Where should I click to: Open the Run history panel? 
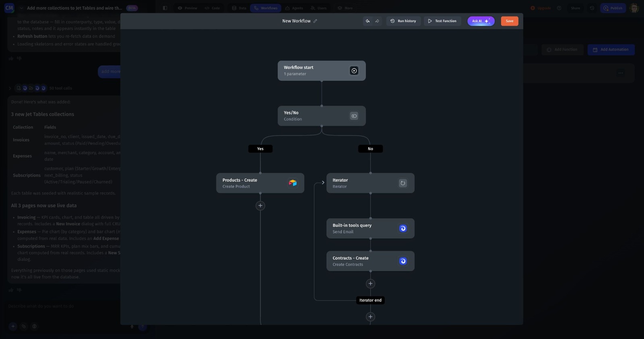tap(403, 21)
